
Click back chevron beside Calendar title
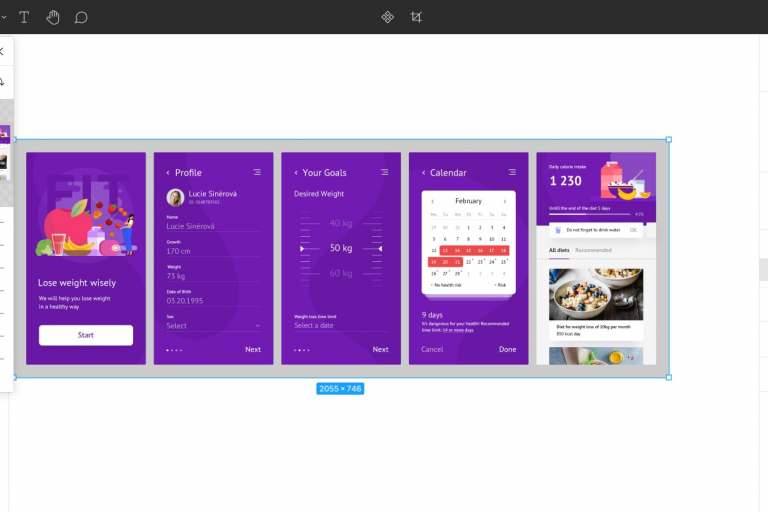[424, 172]
